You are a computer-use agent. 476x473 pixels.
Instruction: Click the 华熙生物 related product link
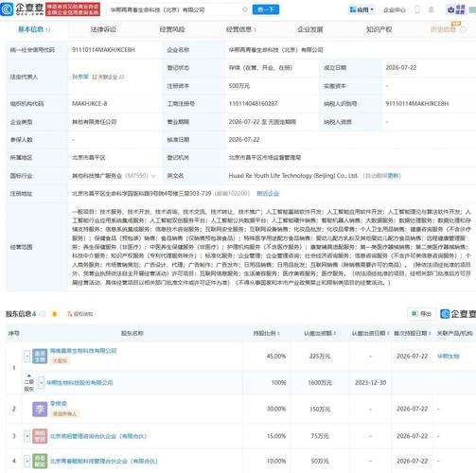[x=448, y=357]
